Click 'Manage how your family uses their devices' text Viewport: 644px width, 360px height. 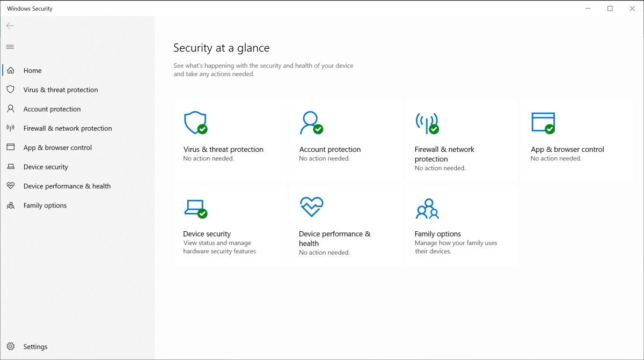(456, 247)
